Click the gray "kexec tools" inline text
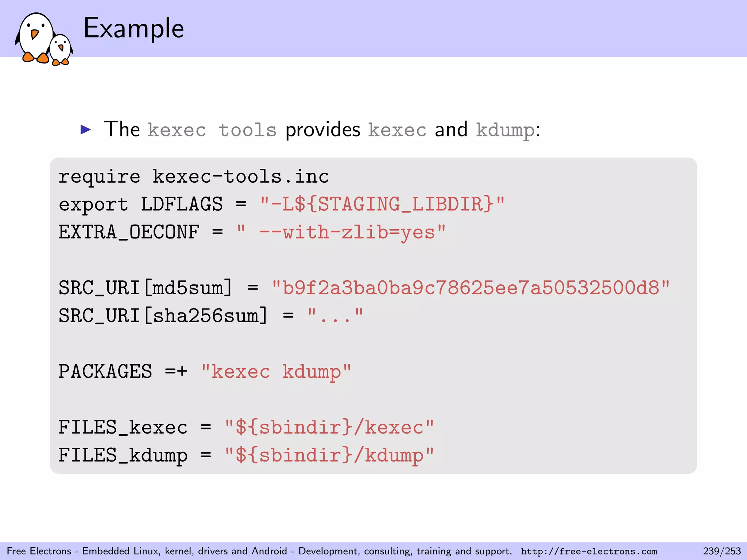 [x=212, y=130]
